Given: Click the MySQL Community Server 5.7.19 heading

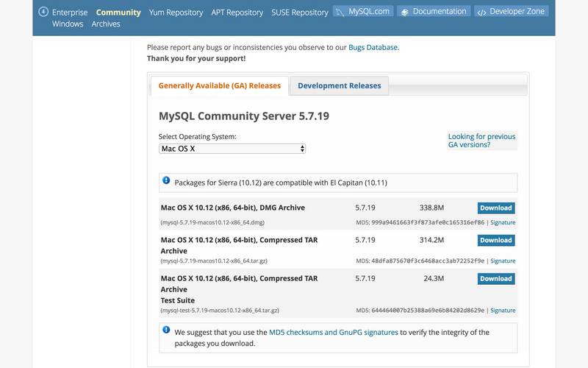Looking at the screenshot, I should coord(244,116).
